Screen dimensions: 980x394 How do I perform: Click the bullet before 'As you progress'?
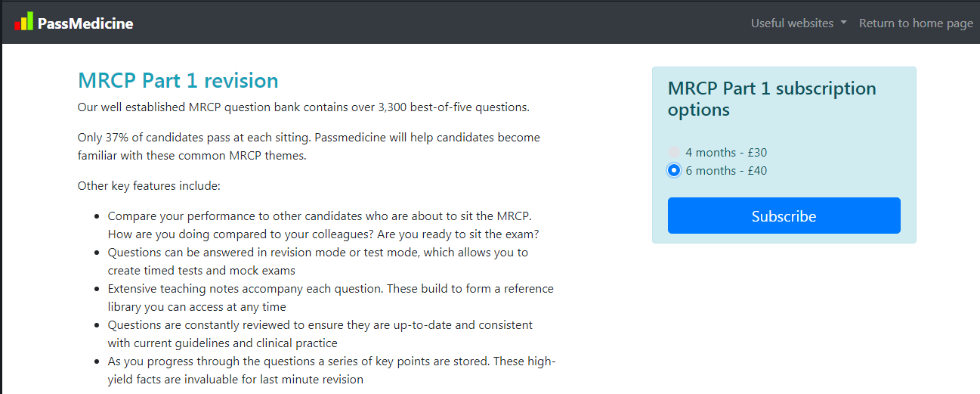tap(97, 361)
